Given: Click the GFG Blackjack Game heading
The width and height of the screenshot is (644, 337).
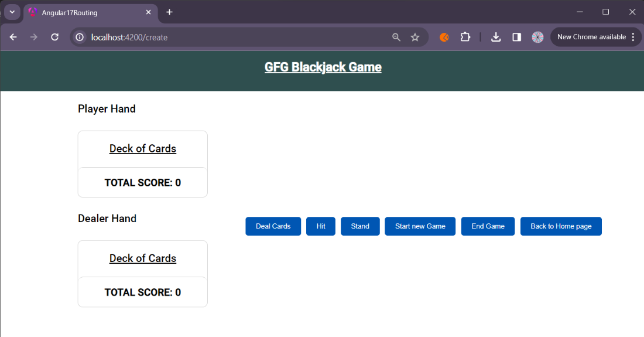Looking at the screenshot, I should (x=323, y=67).
